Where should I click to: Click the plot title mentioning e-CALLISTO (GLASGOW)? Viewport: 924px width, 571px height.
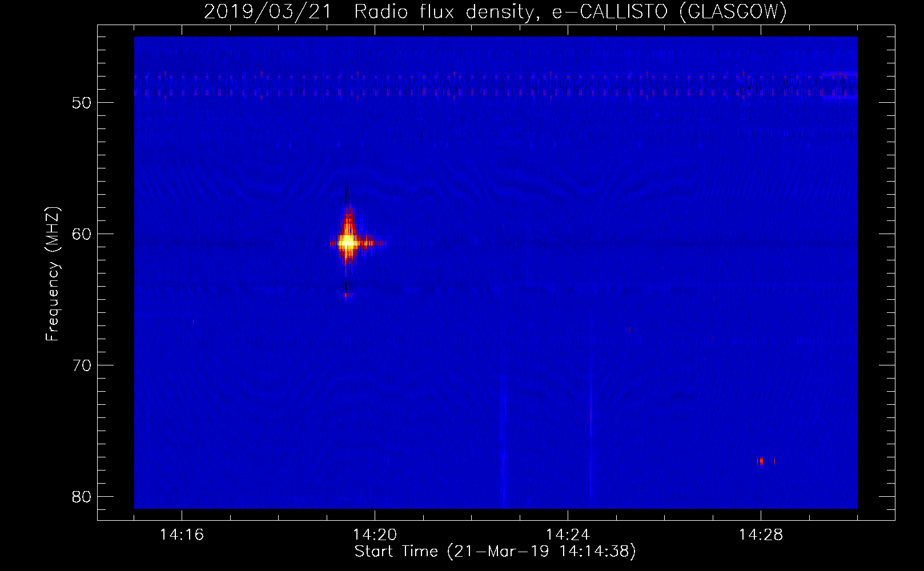point(495,11)
